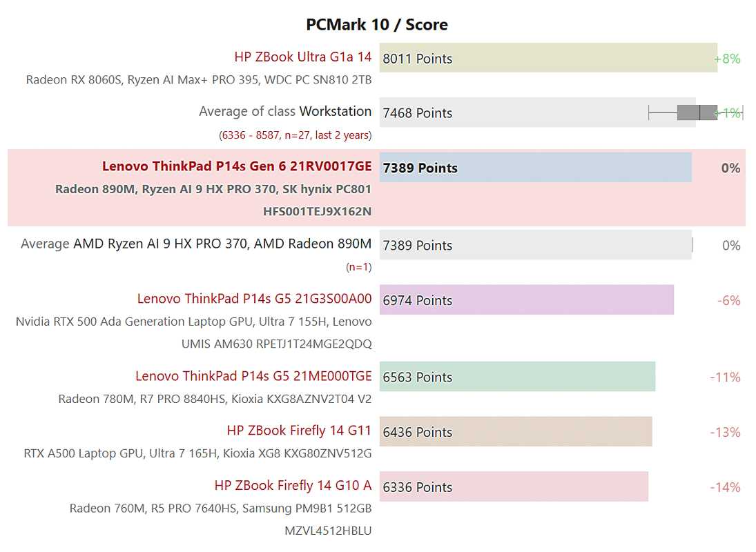Open the Lenovo ThinkPad P14s Gen 6 21RV0017GE link
Image resolution: width=756 pixels, height=552 pixels.
[x=237, y=166]
